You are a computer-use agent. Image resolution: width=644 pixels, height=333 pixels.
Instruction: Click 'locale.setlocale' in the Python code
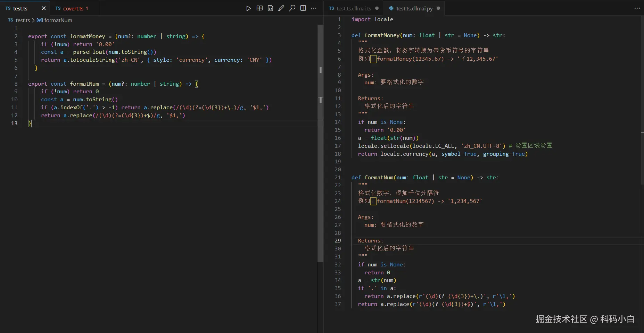click(383, 146)
